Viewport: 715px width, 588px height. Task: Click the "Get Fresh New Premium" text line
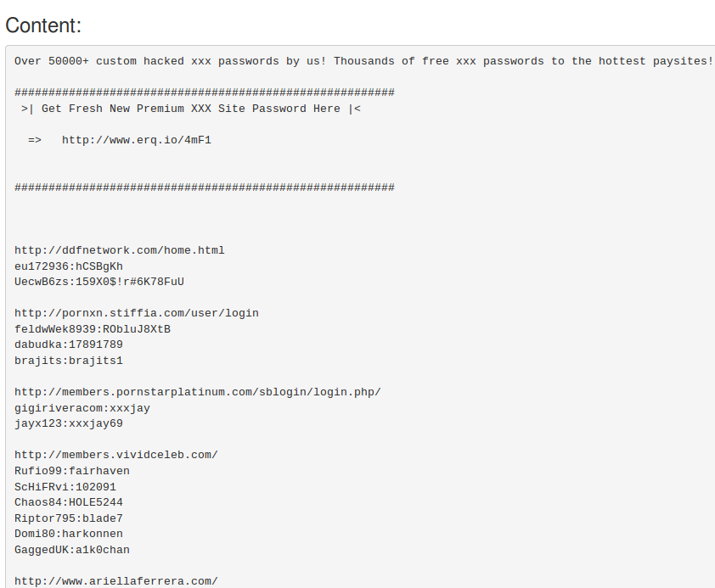click(190, 109)
